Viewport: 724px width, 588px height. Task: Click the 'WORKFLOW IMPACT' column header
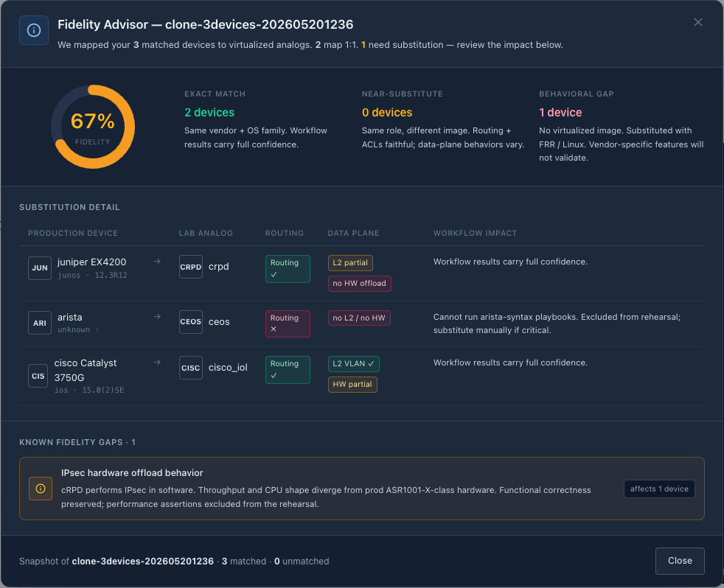click(475, 233)
